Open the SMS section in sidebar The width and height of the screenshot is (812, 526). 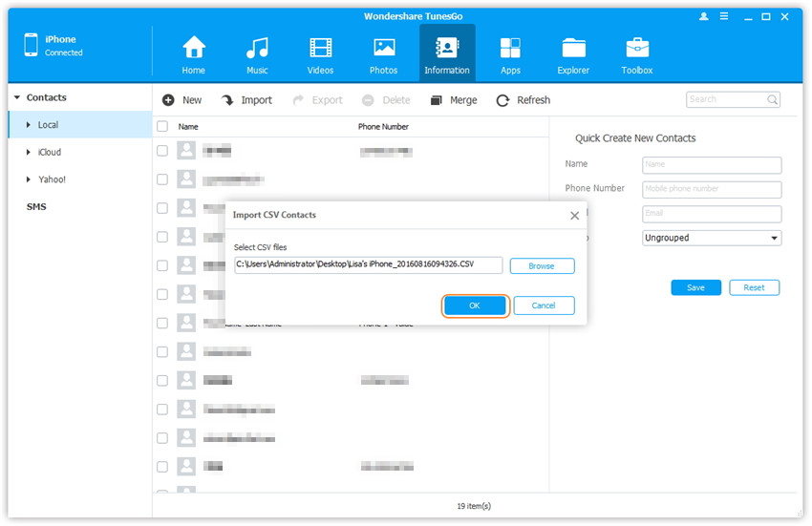pyautogui.click(x=36, y=207)
